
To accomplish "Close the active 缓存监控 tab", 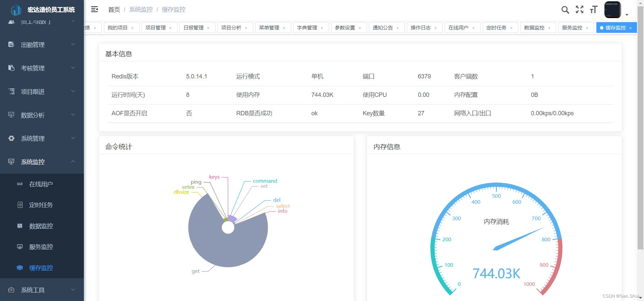I will tap(631, 28).
